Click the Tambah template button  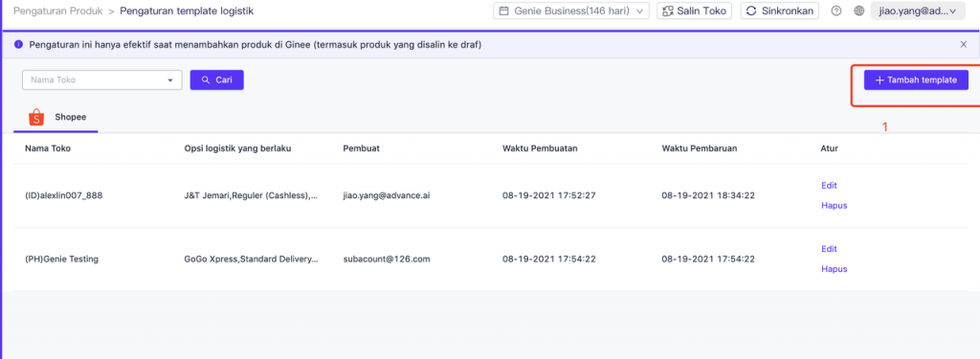[916, 80]
